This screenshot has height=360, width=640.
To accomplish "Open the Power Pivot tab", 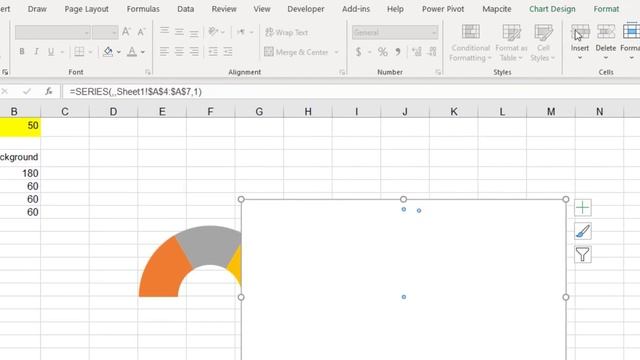I will pyautogui.click(x=443, y=9).
